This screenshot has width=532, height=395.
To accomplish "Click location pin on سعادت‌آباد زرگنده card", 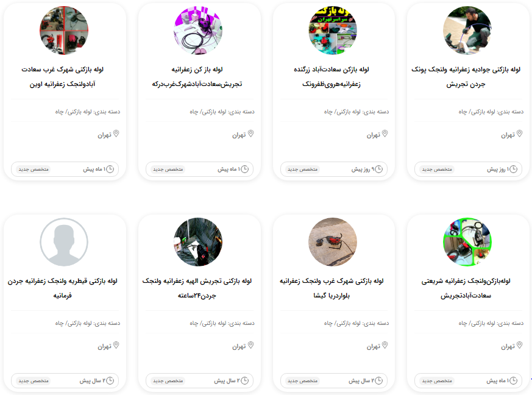I will [385, 133].
